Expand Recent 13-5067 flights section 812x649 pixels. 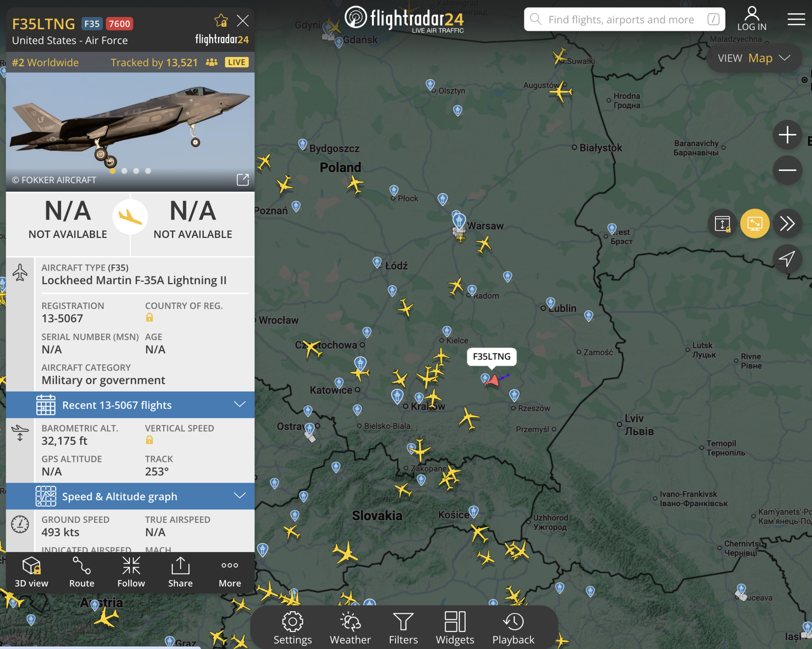[x=130, y=405]
